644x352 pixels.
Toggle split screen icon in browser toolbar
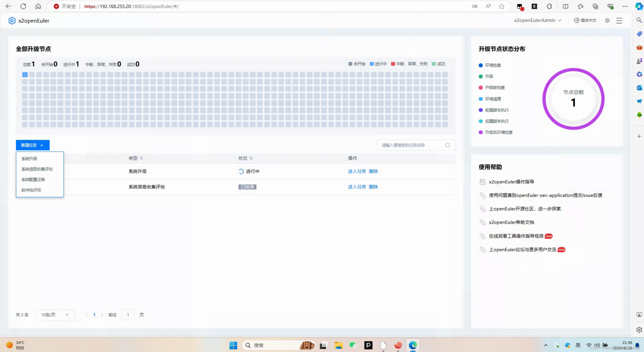565,6
